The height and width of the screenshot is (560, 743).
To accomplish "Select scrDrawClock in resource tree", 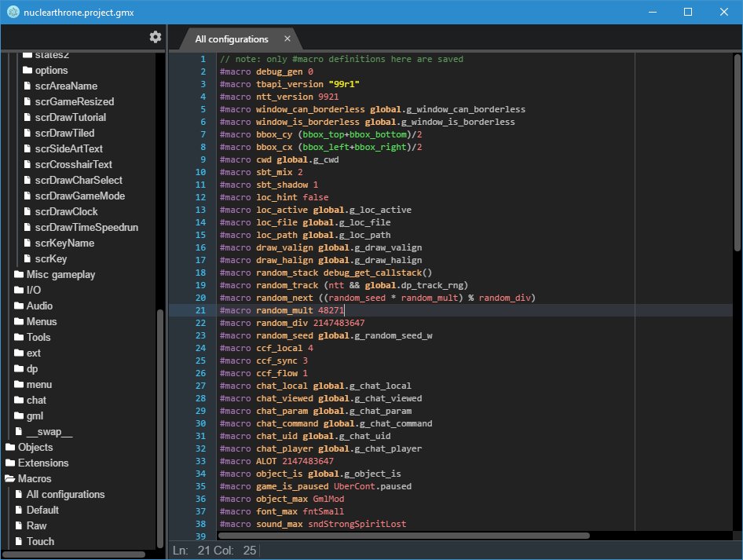I will pos(66,211).
